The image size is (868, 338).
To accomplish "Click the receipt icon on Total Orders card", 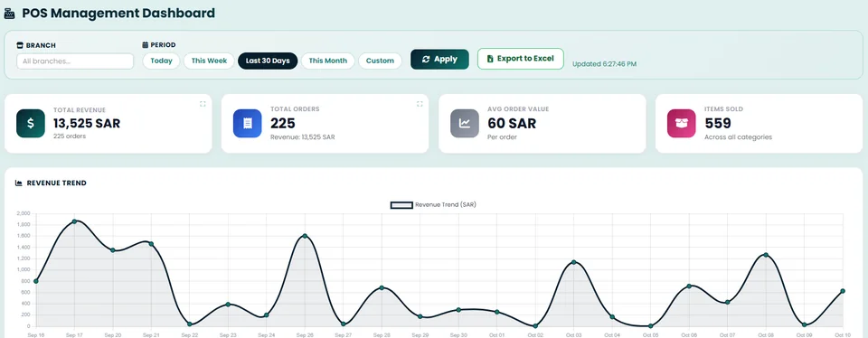I will tap(248, 124).
